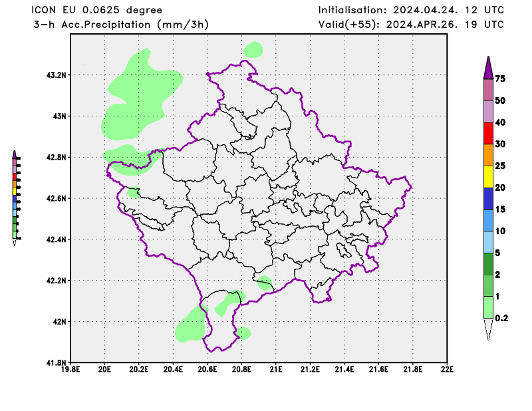Click the 20.6E longitude axis label
The image size is (532, 411).
207,369
